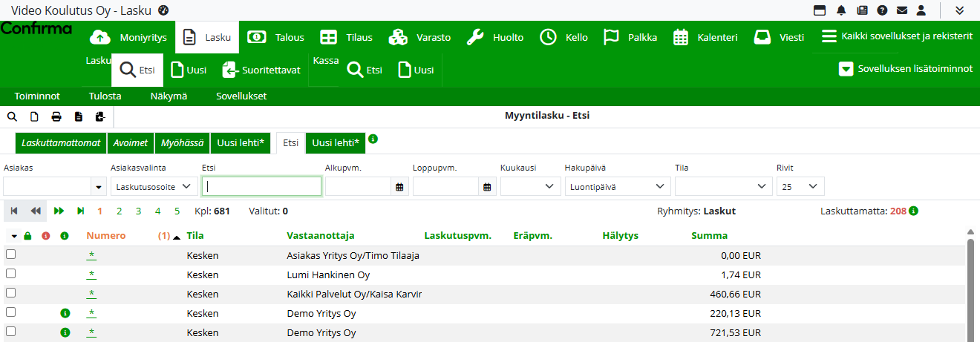Open the envelope mail icon in top bar
Screen dimensions: 980x342
[x=901, y=10]
